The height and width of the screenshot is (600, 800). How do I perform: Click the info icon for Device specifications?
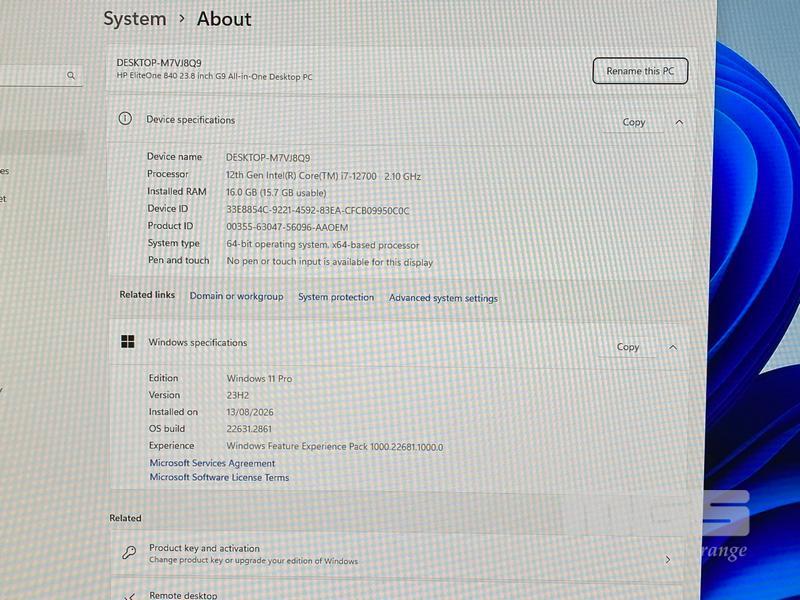[x=125, y=119]
